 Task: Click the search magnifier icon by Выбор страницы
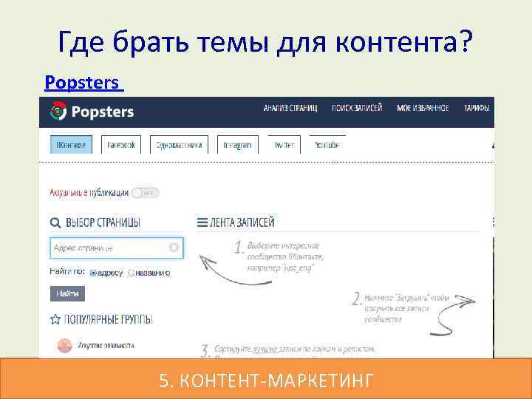(x=55, y=223)
